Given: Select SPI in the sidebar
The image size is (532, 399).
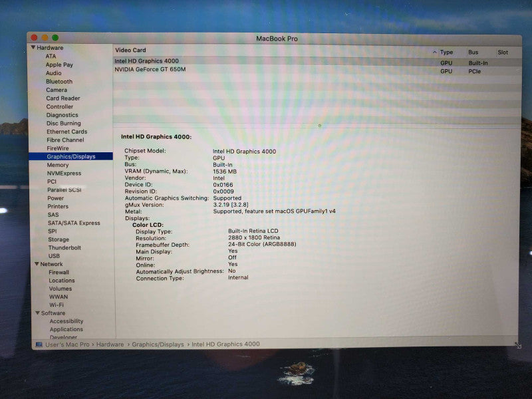Looking at the screenshot, I should pyautogui.click(x=53, y=231).
